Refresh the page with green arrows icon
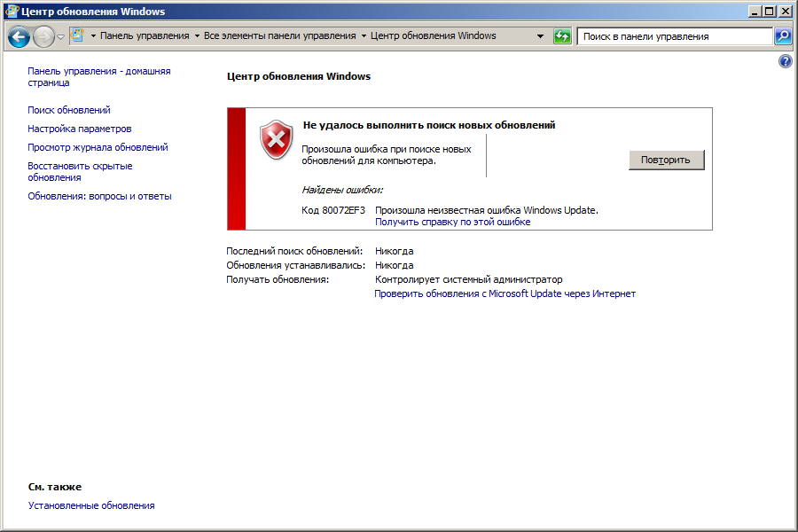This screenshot has width=798, height=532. (x=562, y=36)
